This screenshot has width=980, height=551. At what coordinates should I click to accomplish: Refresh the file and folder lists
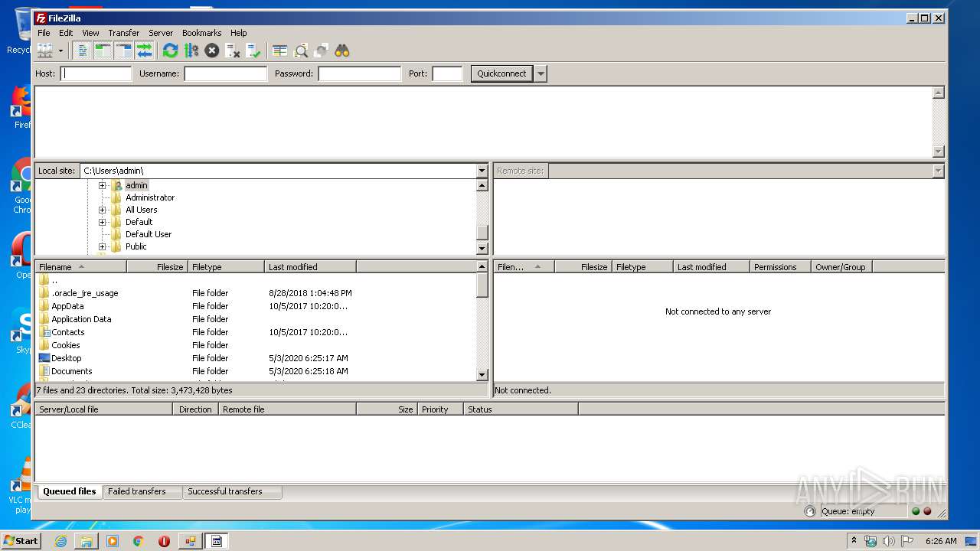(171, 51)
